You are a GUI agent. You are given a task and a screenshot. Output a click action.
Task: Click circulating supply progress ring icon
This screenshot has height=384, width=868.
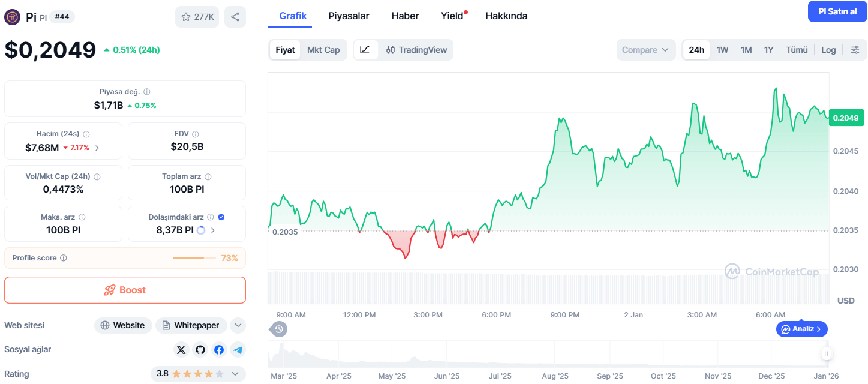point(201,230)
